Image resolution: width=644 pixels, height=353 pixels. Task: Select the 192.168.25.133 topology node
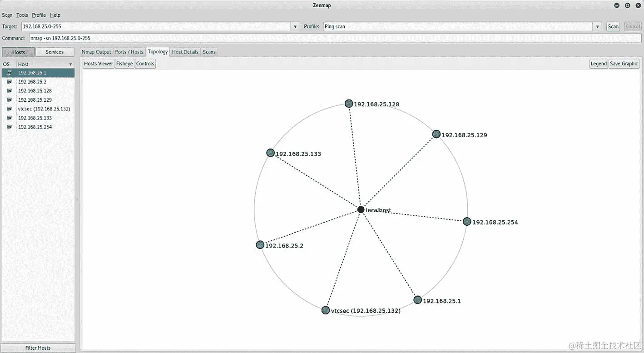point(270,153)
